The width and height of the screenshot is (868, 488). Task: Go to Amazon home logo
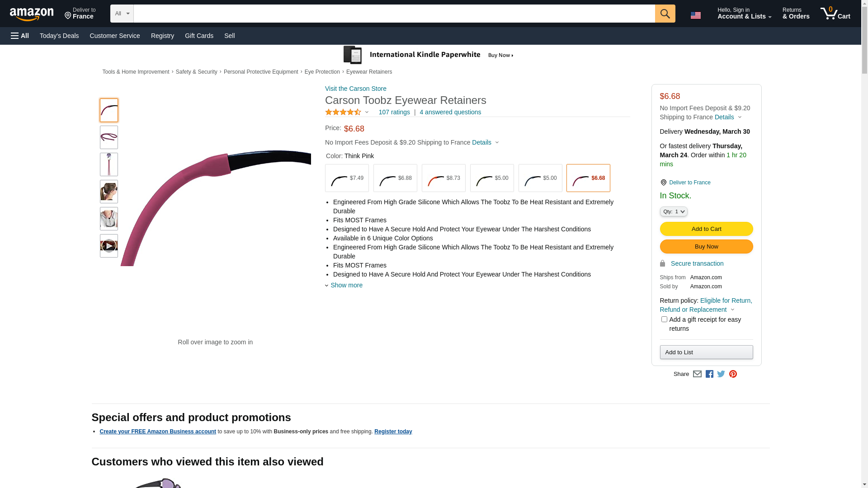coord(32,14)
